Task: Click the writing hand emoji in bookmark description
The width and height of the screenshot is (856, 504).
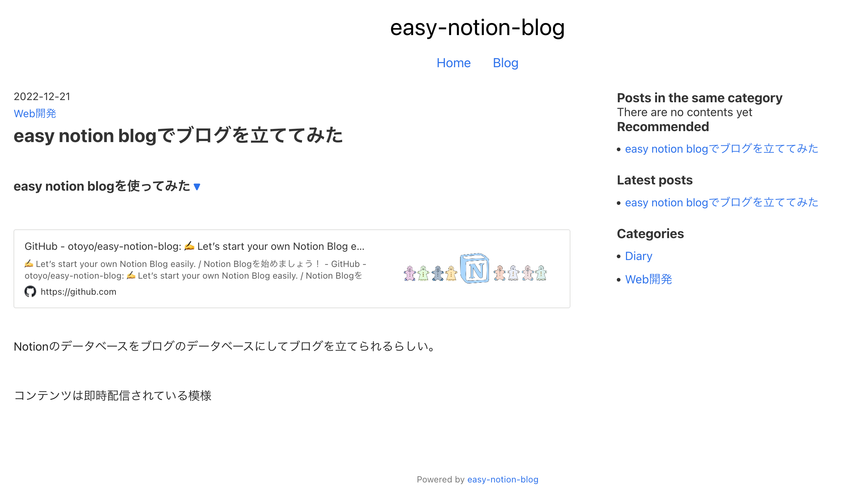Action: pos(29,264)
